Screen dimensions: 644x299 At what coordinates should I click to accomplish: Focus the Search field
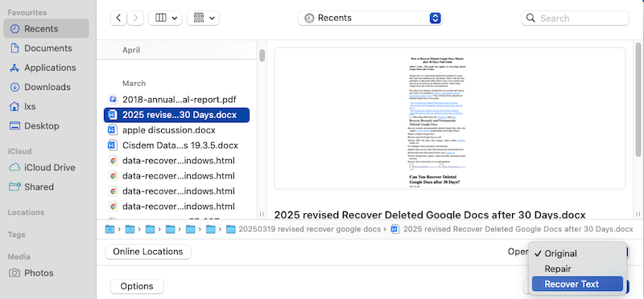coord(575,18)
